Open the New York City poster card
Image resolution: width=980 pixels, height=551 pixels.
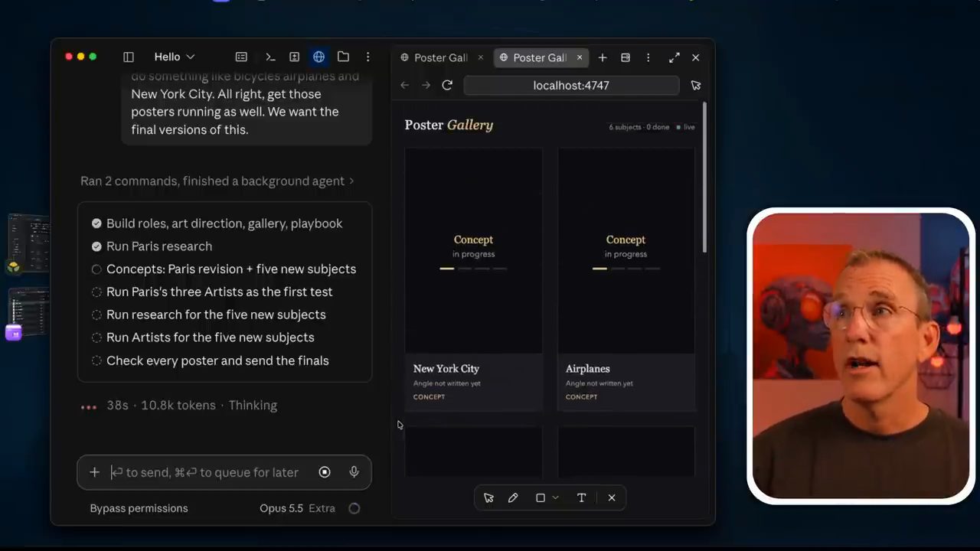point(473,279)
